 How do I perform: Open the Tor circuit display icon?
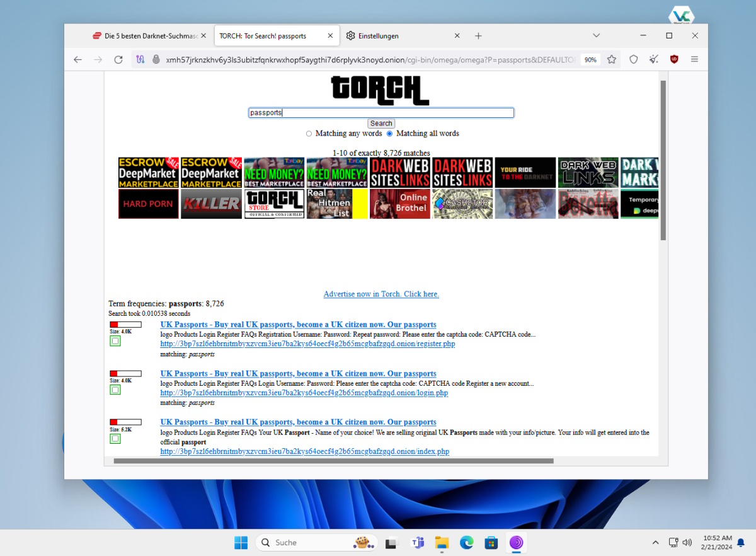[x=140, y=59]
